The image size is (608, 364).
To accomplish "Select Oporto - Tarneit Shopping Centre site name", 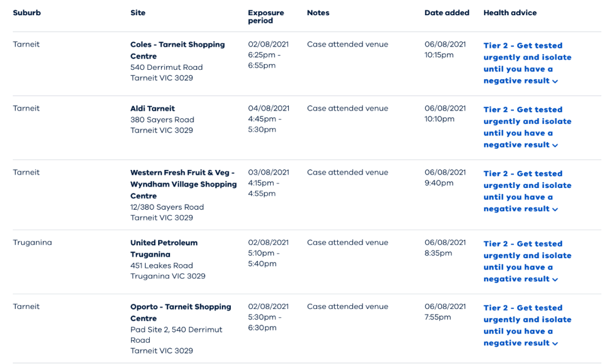I will click(x=181, y=312).
